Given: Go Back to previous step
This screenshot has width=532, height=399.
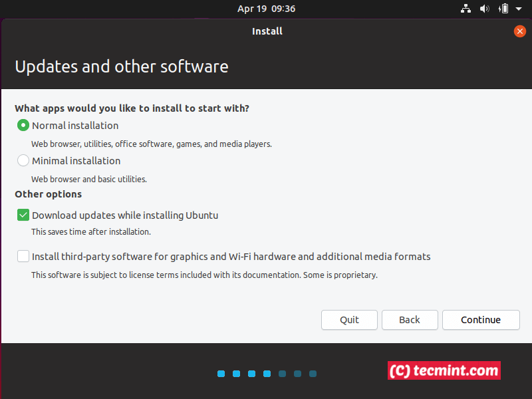Looking at the screenshot, I should pos(410,320).
